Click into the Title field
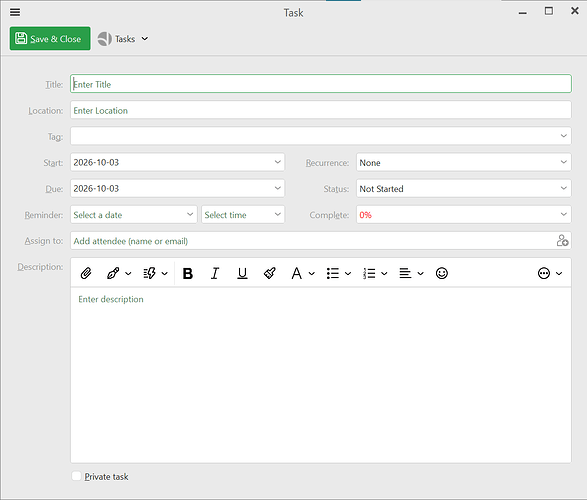 (x=320, y=84)
